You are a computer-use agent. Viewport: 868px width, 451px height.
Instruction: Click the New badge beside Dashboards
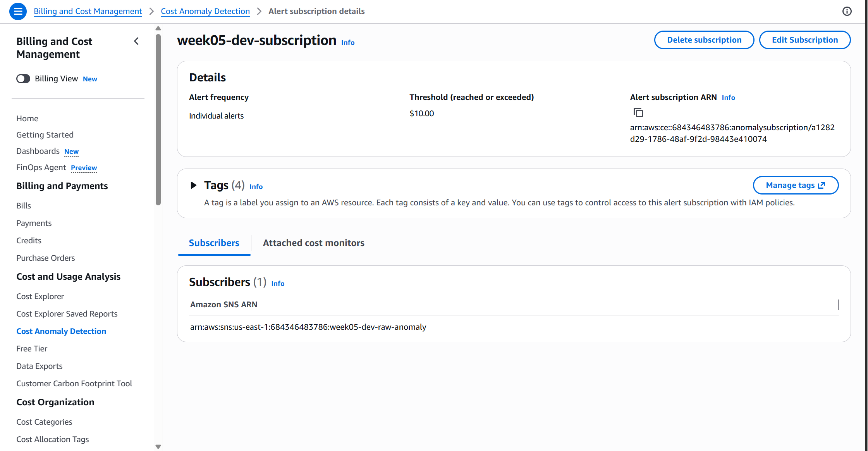tap(72, 151)
